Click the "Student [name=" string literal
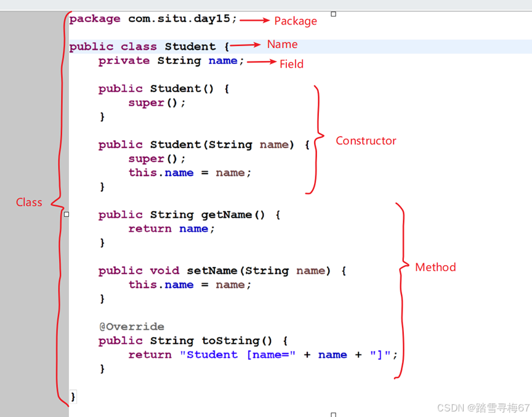This screenshot has width=532, height=417. tap(238, 355)
